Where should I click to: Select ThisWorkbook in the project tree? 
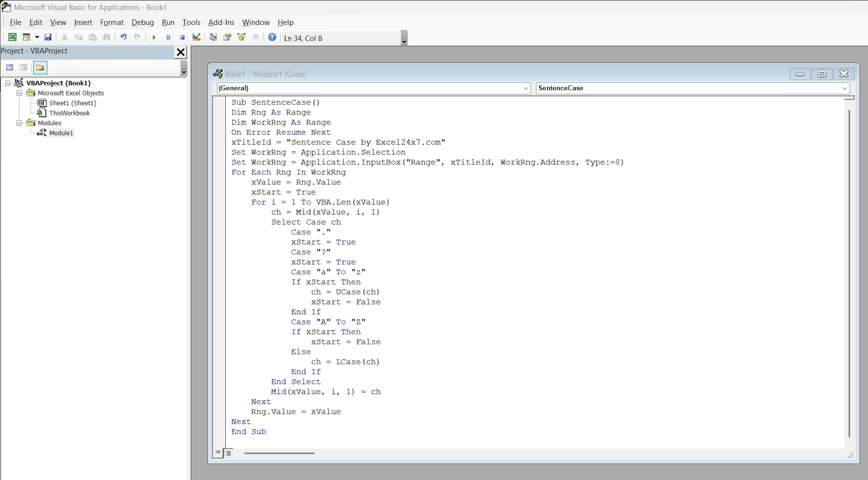pyautogui.click(x=69, y=113)
